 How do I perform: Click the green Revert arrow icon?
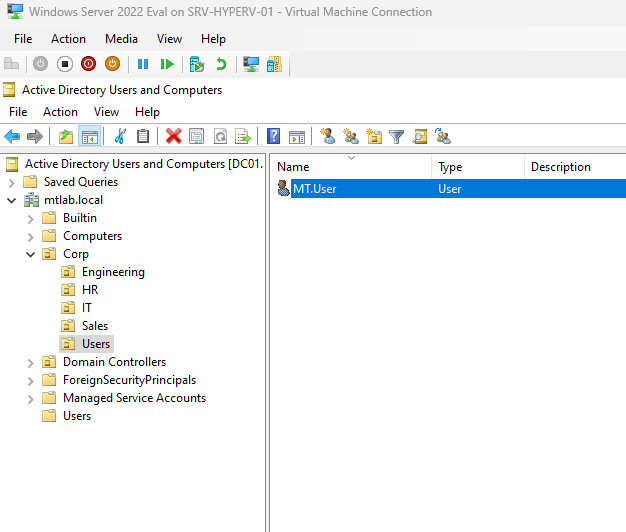(221, 64)
